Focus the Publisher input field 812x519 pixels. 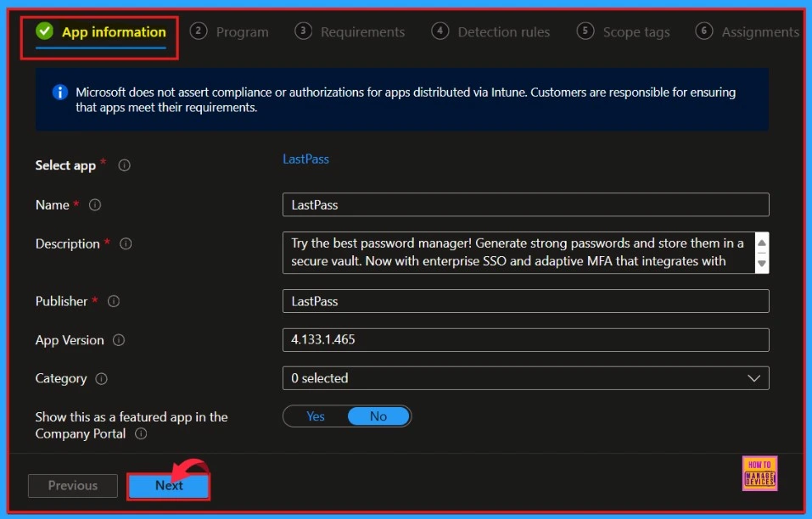525,301
